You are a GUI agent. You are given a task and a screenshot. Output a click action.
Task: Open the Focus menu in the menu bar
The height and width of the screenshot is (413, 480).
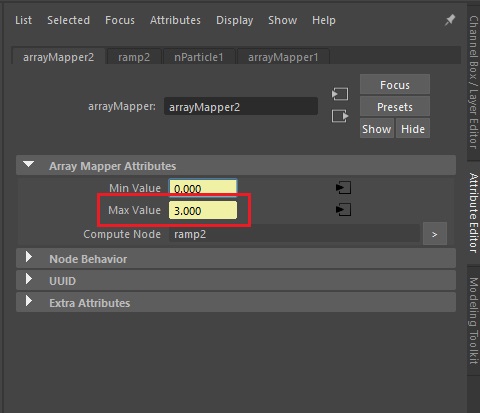point(120,20)
